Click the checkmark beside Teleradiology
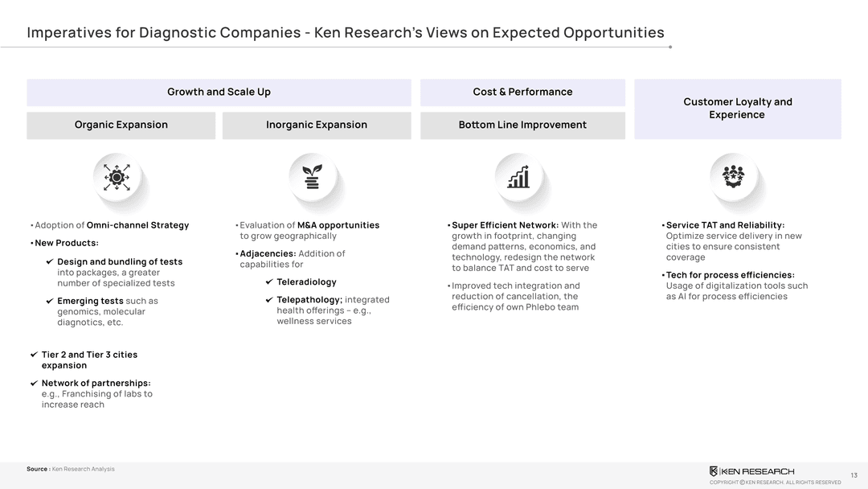This screenshot has height=489, width=868. (x=269, y=282)
